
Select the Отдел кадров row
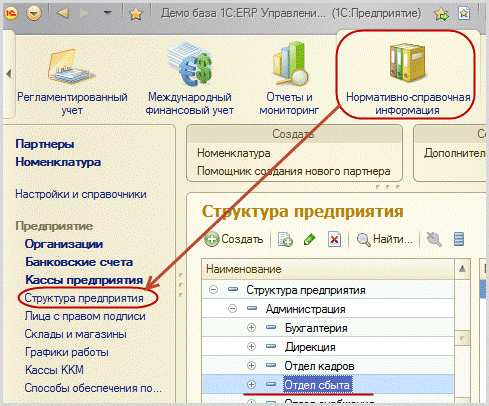point(328,366)
